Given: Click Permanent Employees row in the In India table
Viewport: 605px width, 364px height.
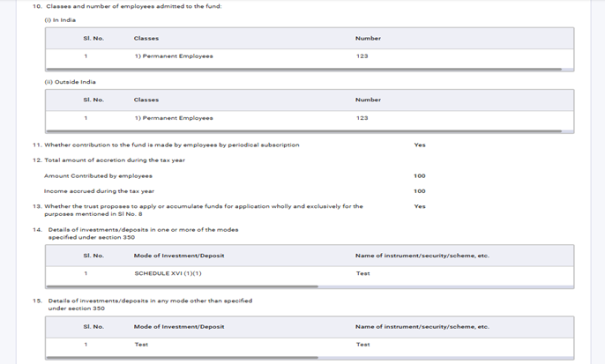Looking at the screenshot, I should pos(174,56).
